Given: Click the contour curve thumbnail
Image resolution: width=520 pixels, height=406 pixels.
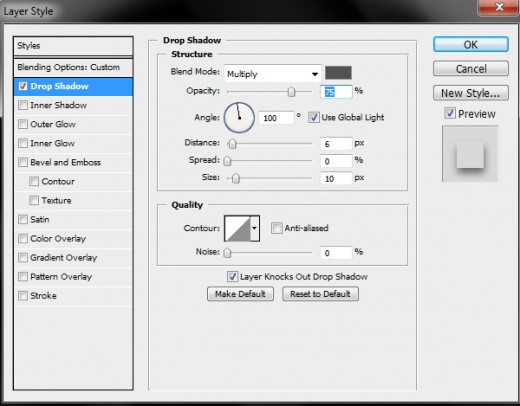Looking at the screenshot, I should pyautogui.click(x=237, y=228).
